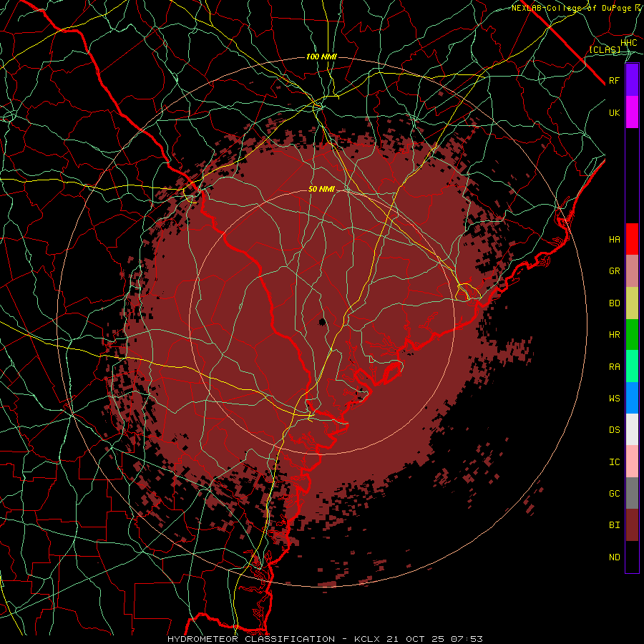The height and width of the screenshot is (644, 644).
Task: Click the BD legend label
Action: click(615, 303)
